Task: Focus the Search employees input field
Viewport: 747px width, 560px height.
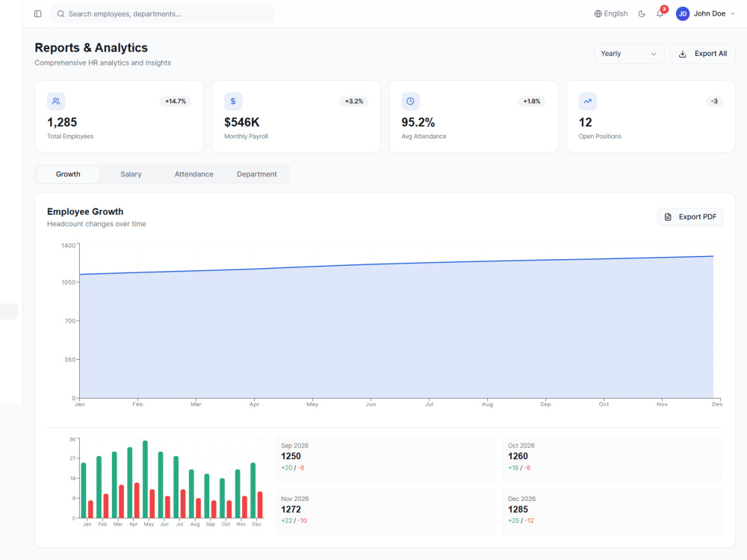Action: click(162, 13)
